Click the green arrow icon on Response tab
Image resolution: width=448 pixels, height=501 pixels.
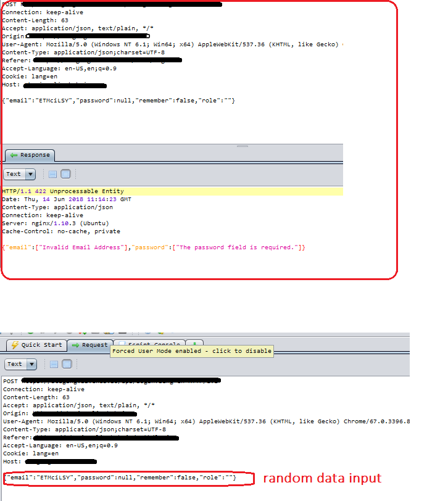coord(14,155)
